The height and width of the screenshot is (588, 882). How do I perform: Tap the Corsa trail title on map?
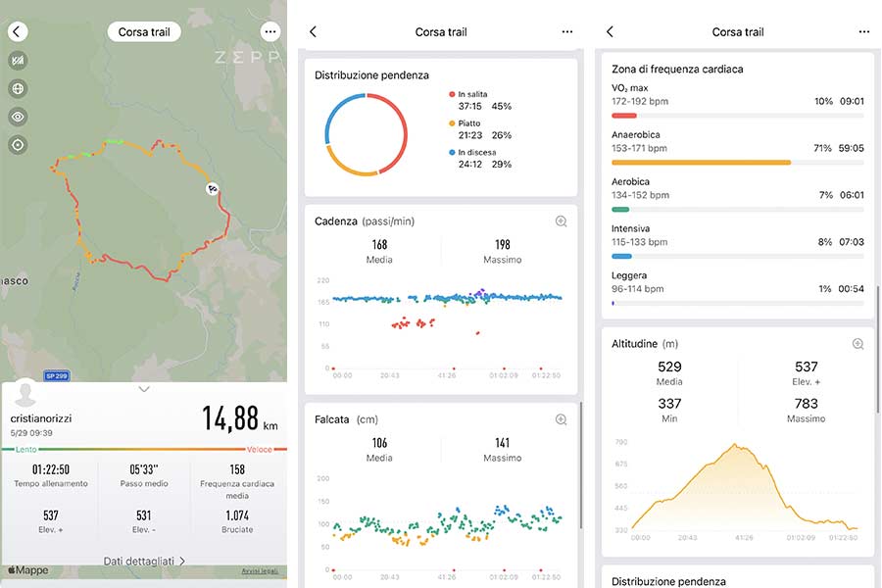pos(144,31)
